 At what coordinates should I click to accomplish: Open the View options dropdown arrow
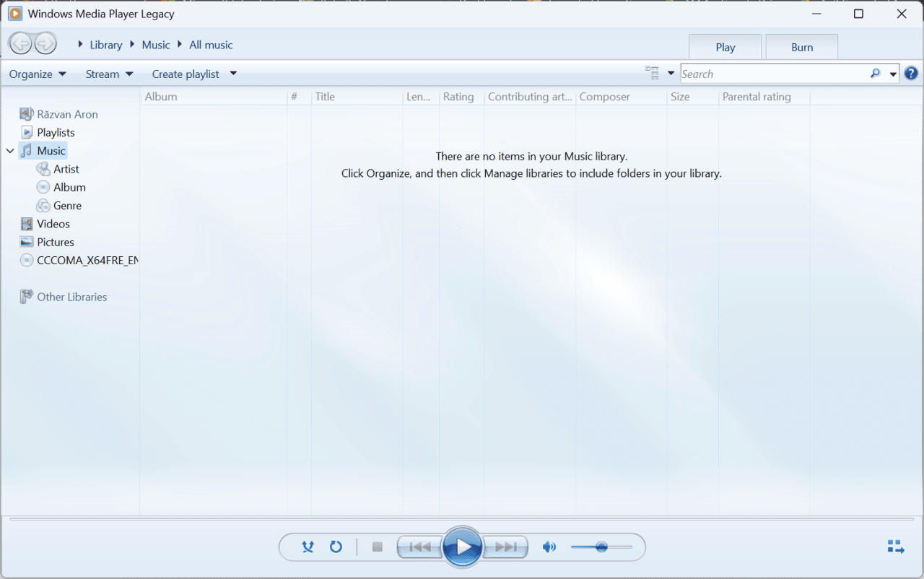pos(671,74)
